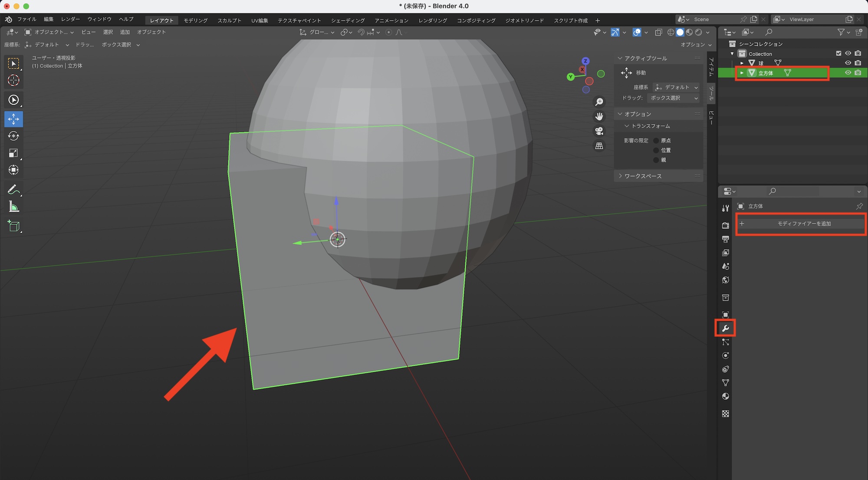Expand the 球 object in outliner

[742, 63]
